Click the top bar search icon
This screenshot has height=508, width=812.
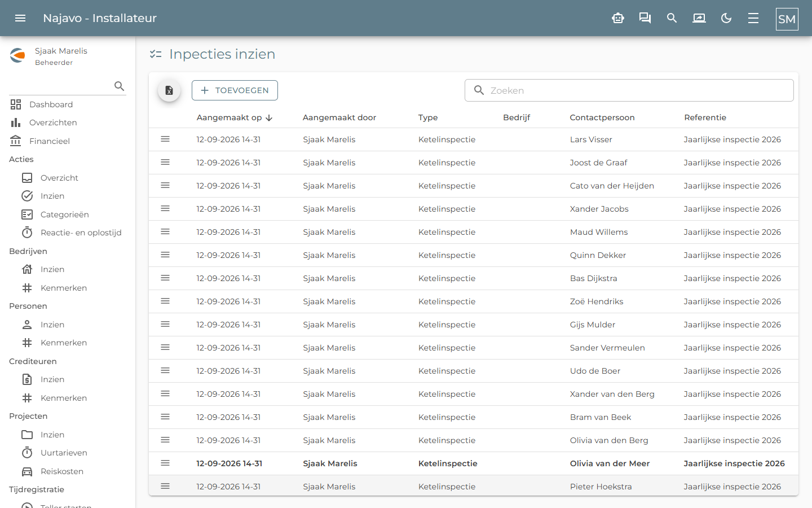(672, 18)
